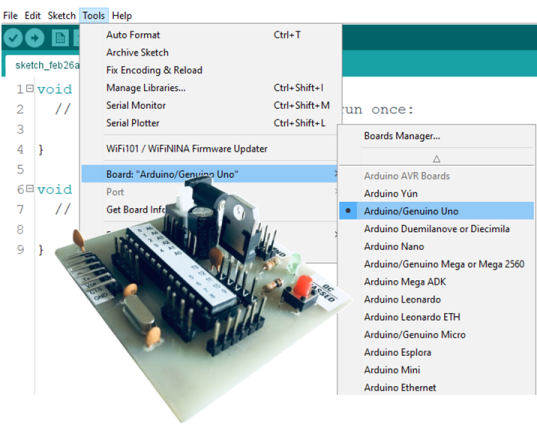Open the Help menu
The width and height of the screenshot is (537, 425).
point(122,16)
